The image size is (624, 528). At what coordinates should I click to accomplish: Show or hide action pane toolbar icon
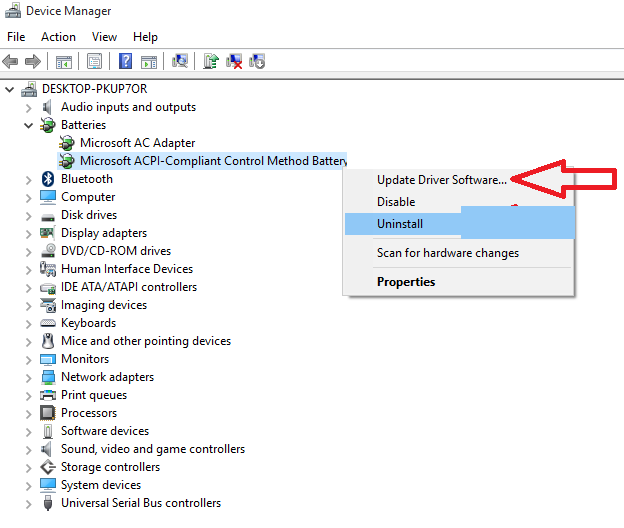pyautogui.click(x=149, y=62)
